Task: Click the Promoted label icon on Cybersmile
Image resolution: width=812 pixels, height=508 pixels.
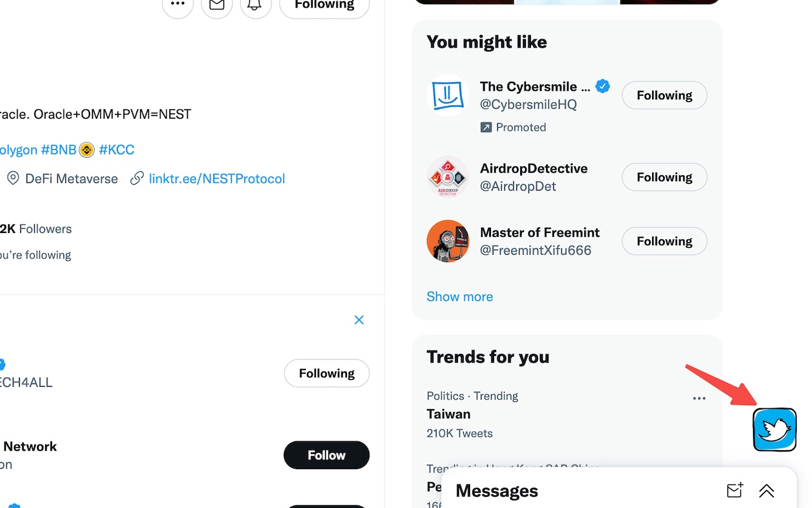Action: click(487, 127)
